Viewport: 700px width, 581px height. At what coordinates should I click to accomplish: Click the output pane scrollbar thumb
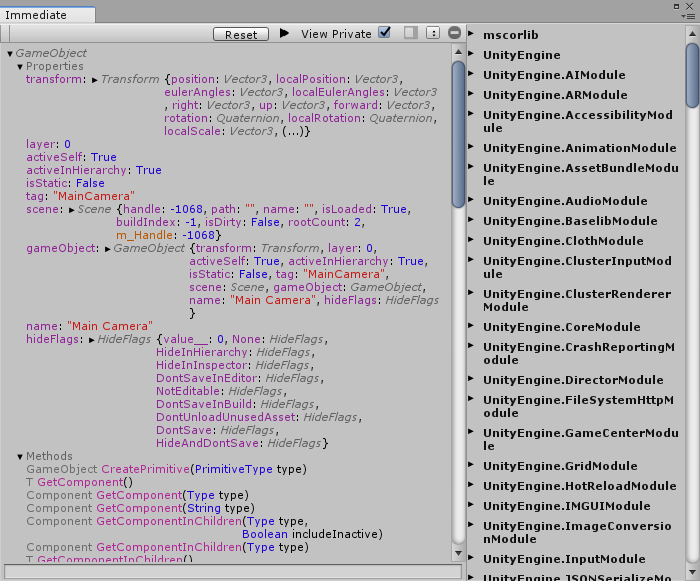(x=458, y=134)
